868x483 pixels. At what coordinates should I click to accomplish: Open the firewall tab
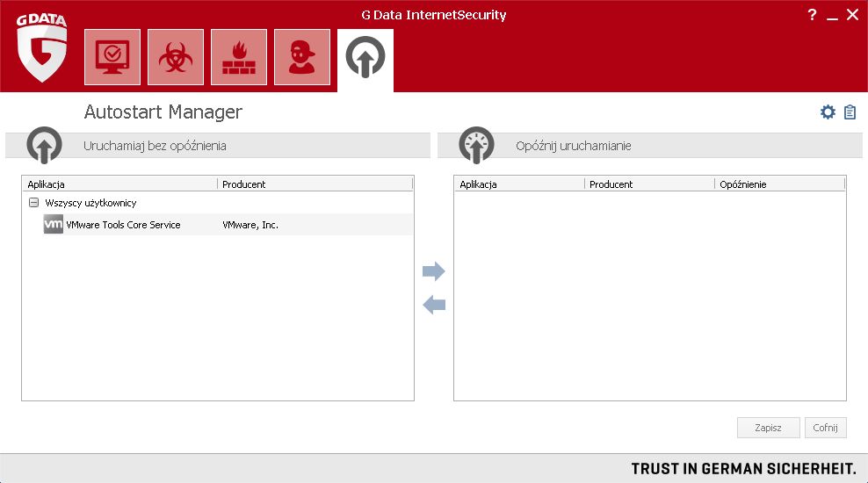click(x=239, y=57)
